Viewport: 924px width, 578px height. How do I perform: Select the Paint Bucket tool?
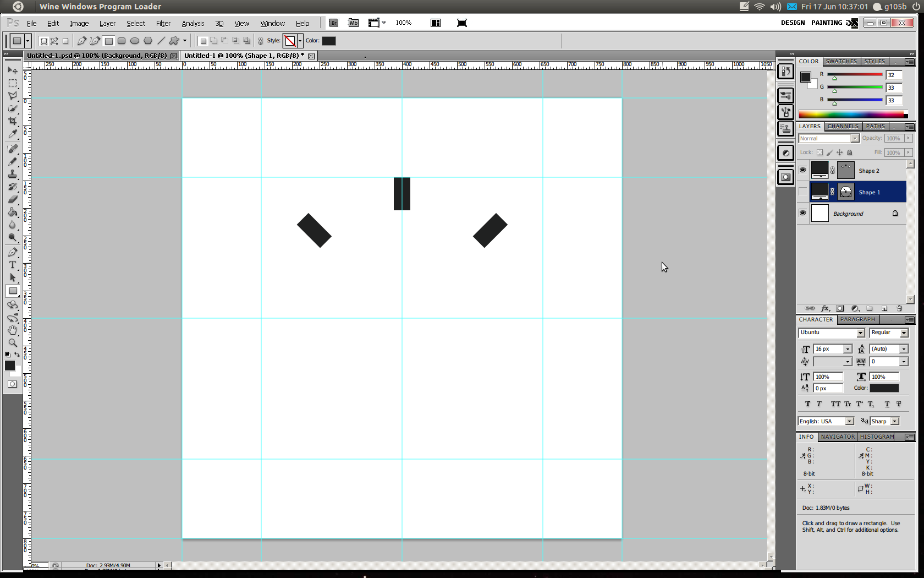tap(12, 212)
